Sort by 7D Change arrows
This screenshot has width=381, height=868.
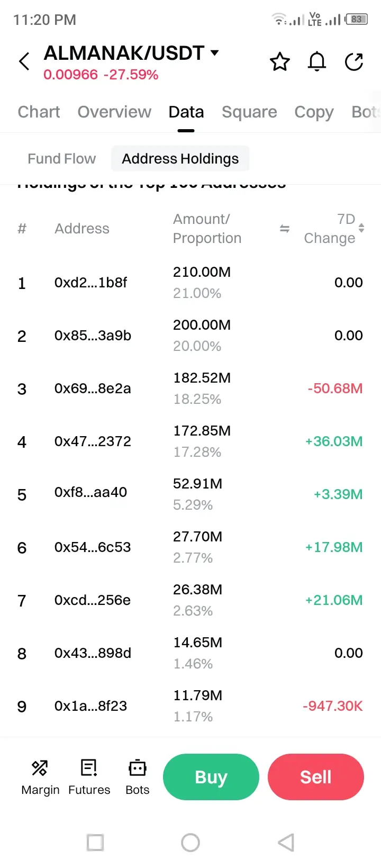pyautogui.click(x=361, y=228)
